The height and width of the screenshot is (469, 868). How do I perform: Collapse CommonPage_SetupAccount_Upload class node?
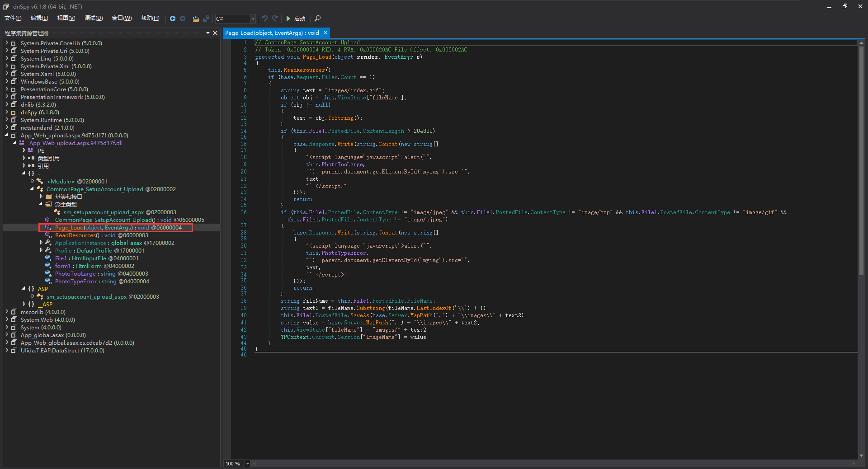pyautogui.click(x=32, y=189)
